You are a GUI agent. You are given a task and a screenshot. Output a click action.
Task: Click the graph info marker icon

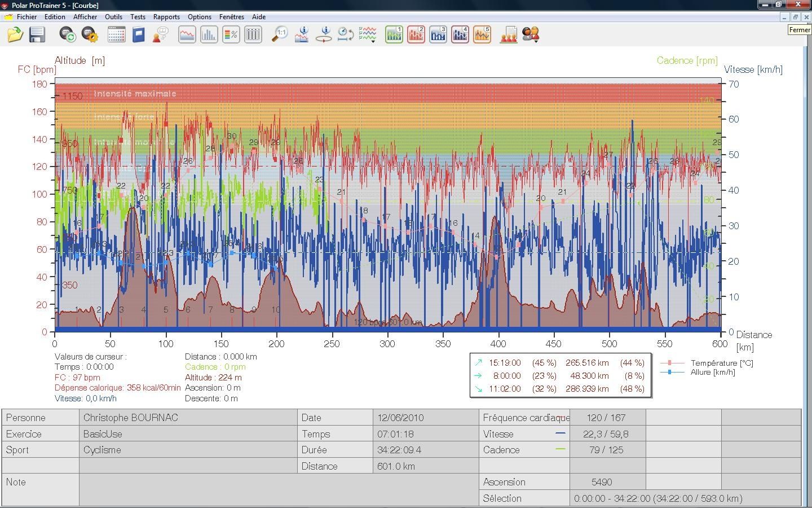[x=302, y=34]
